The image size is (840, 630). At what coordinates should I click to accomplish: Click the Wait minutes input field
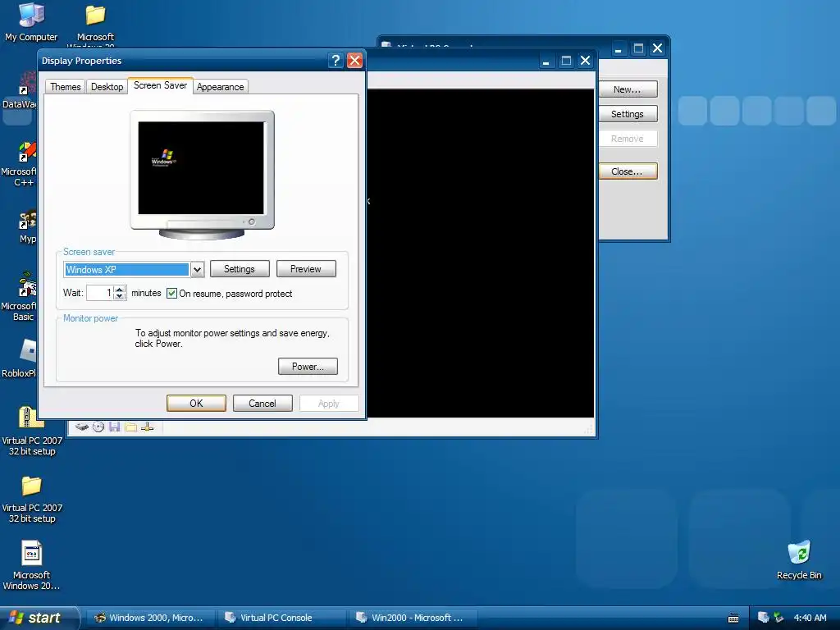[101, 293]
